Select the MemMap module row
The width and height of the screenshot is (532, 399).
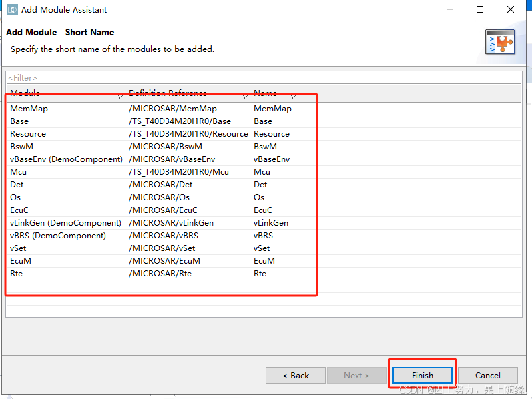(264, 109)
